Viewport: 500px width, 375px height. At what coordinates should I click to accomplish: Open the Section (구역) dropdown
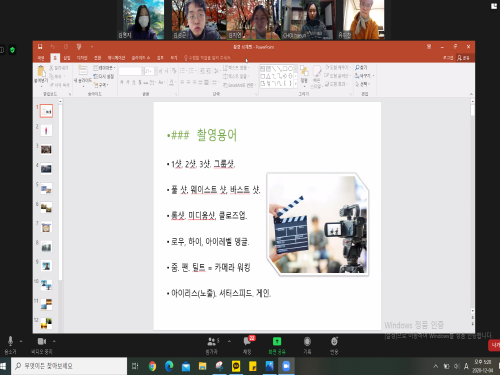point(101,85)
